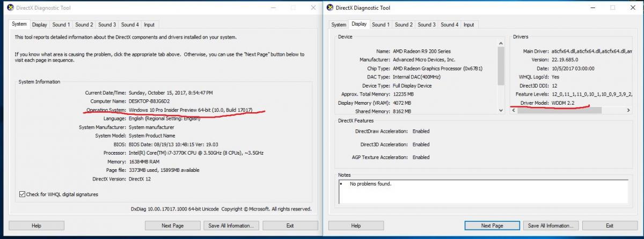Viewport: 644px width, 239px height.
Task: Open Input tab in left window
Action: pyautogui.click(x=149, y=25)
